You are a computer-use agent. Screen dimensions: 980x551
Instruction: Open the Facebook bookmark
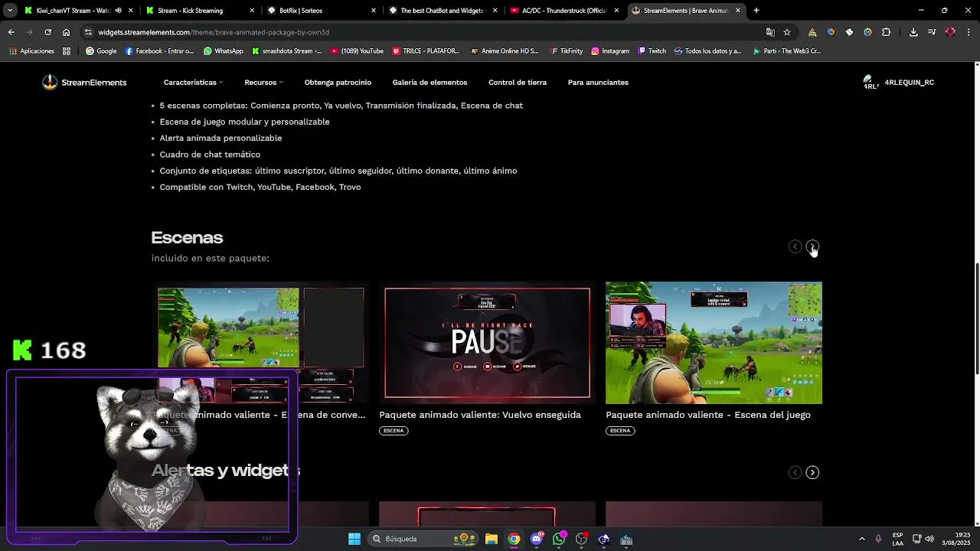point(159,51)
